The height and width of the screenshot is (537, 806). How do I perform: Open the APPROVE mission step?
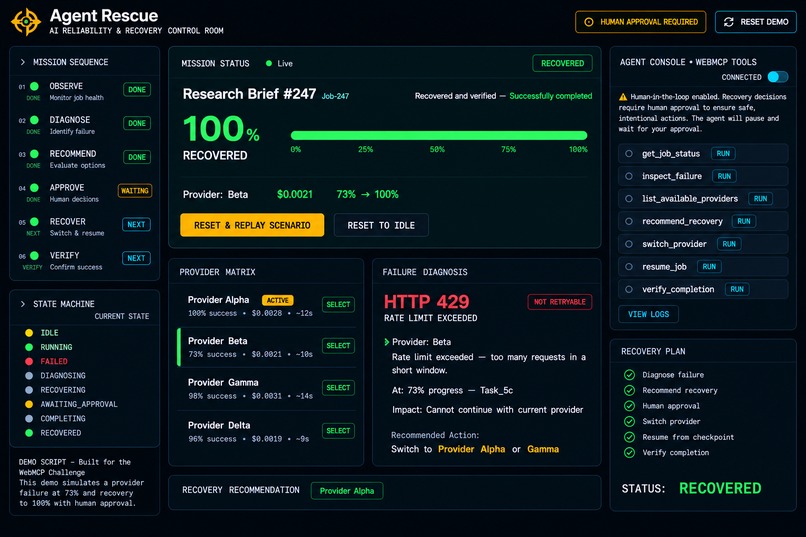(x=85, y=193)
